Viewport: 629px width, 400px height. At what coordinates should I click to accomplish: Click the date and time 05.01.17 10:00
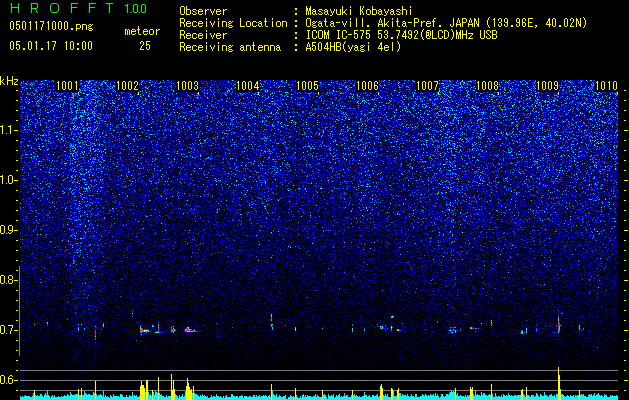[x=51, y=46]
